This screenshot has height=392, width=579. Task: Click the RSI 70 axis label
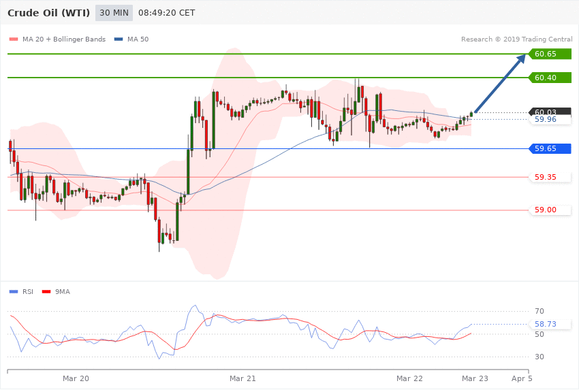point(539,311)
